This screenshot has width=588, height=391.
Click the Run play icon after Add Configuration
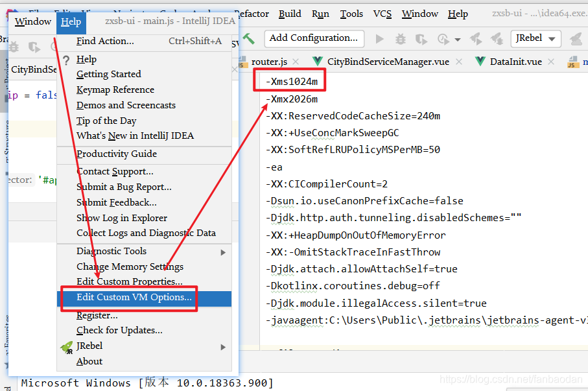(x=379, y=39)
